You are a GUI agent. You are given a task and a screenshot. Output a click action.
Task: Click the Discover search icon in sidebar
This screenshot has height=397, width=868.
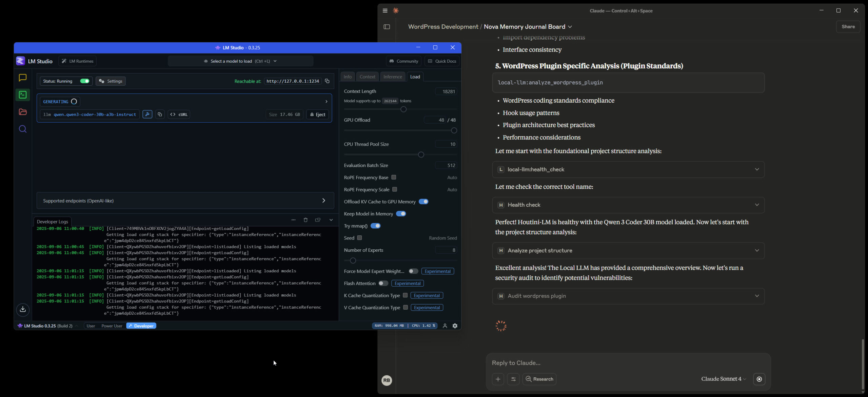tap(22, 129)
